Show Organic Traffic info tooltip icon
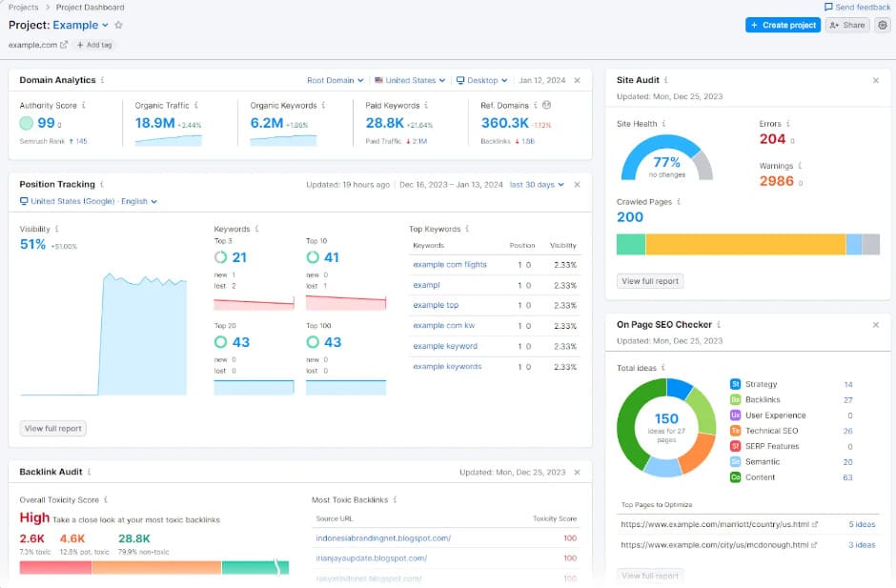The image size is (896, 588). 196,105
